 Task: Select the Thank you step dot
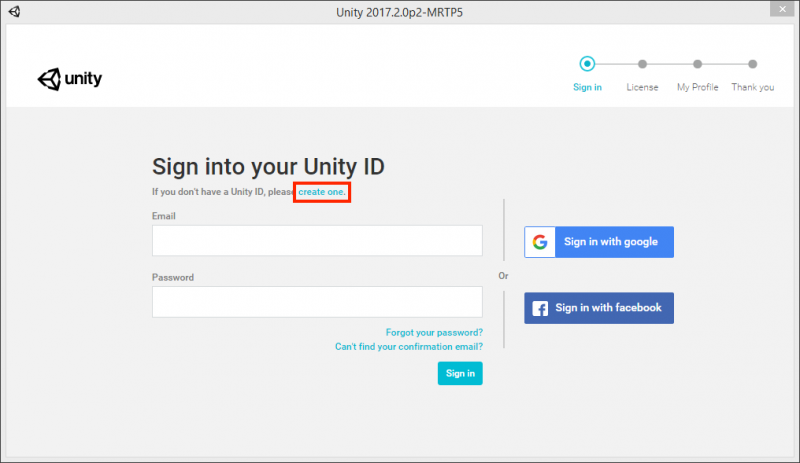(x=753, y=64)
